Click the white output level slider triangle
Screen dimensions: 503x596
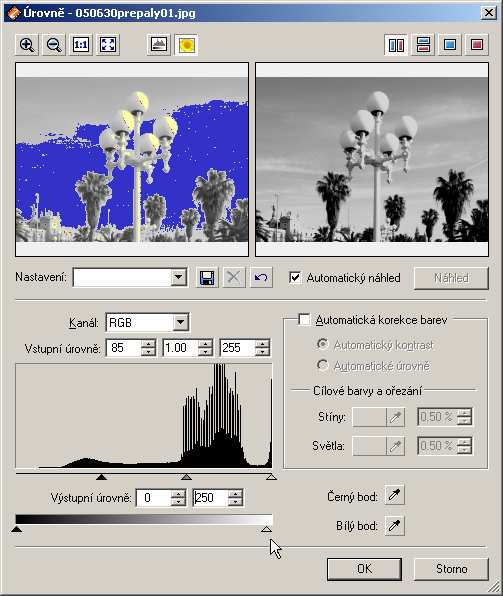pyautogui.click(x=267, y=529)
